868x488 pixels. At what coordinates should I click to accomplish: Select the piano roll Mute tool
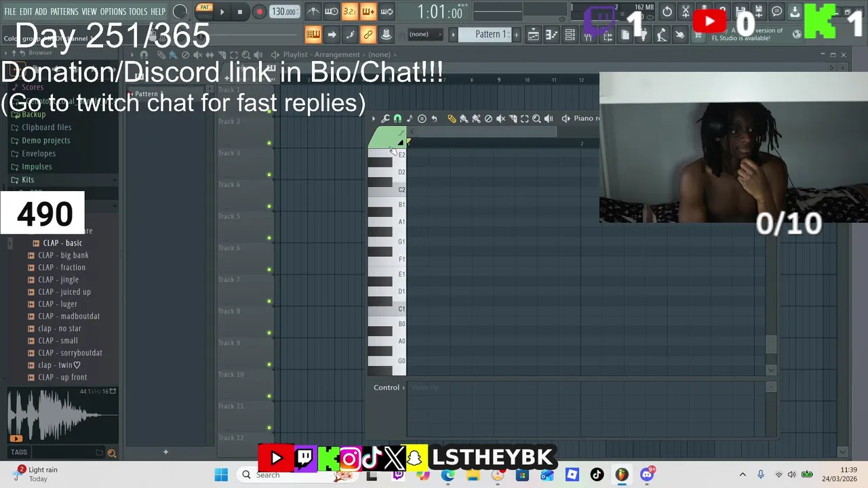pos(500,119)
